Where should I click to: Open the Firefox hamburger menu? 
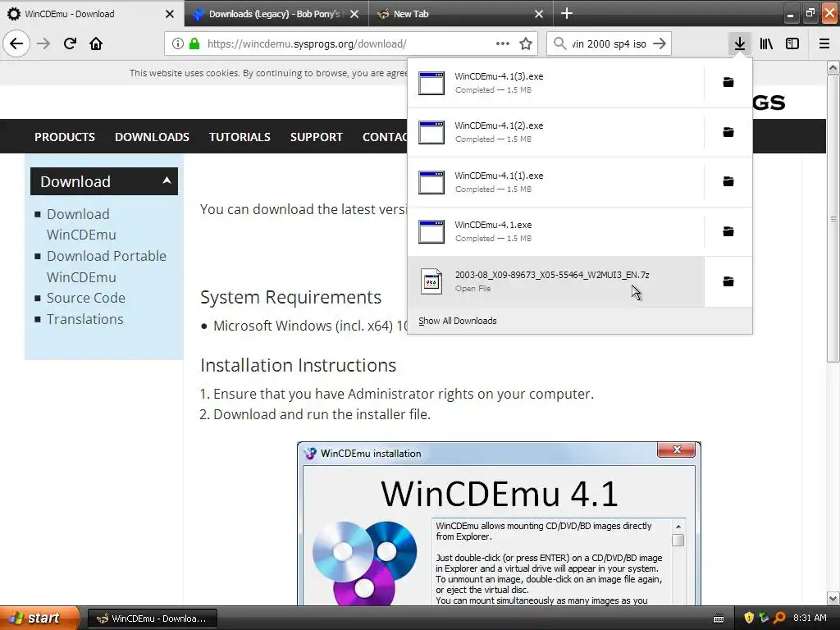pyautogui.click(x=824, y=44)
